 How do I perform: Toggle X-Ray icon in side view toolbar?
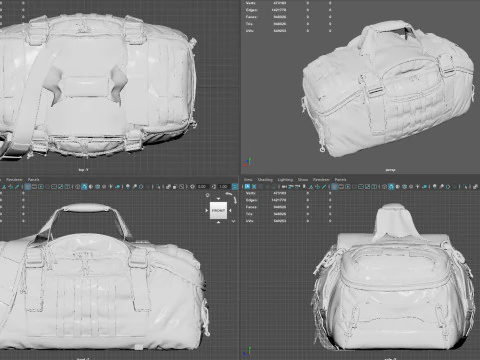pos(475,187)
